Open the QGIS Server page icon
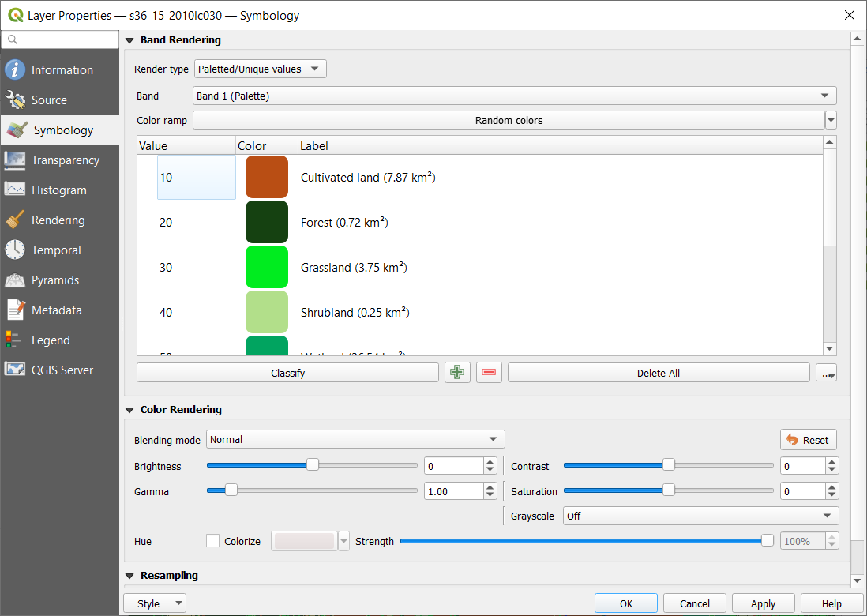The height and width of the screenshot is (616, 867). tap(15, 368)
